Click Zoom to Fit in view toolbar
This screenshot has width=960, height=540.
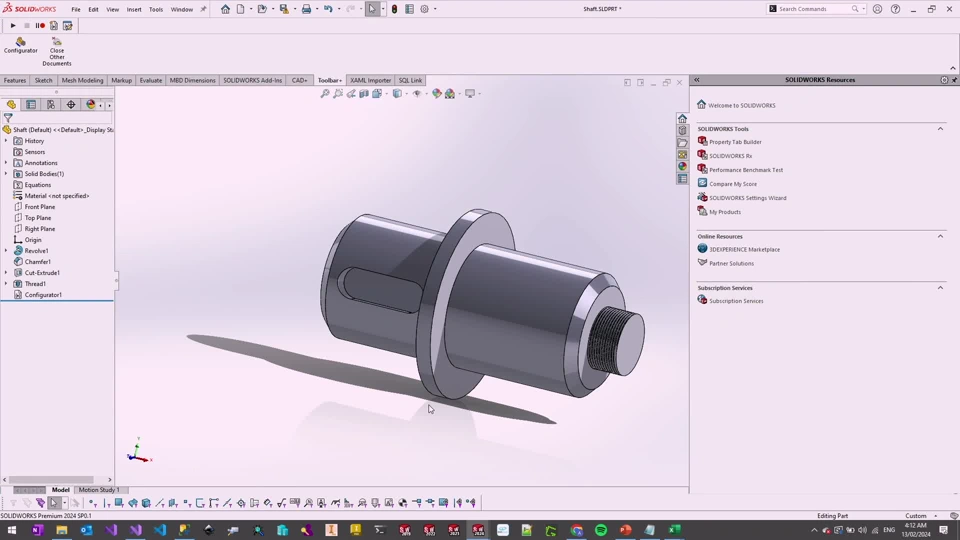coord(325,94)
